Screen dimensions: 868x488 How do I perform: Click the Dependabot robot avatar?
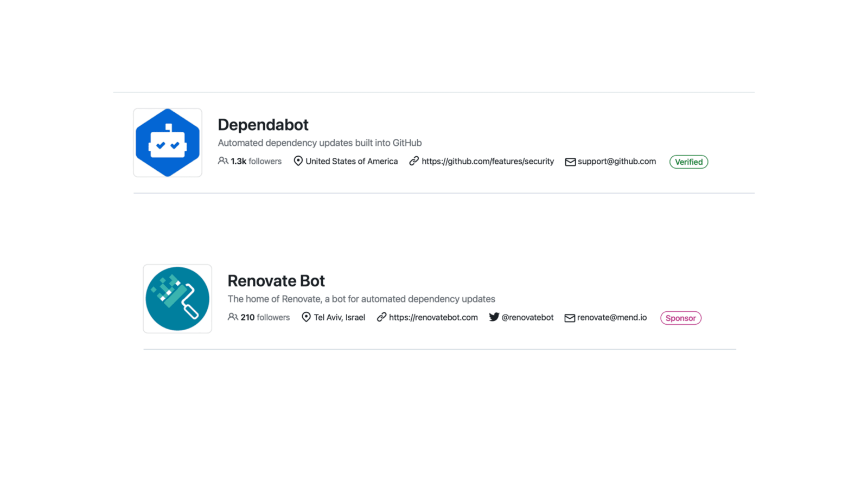pyautogui.click(x=168, y=143)
